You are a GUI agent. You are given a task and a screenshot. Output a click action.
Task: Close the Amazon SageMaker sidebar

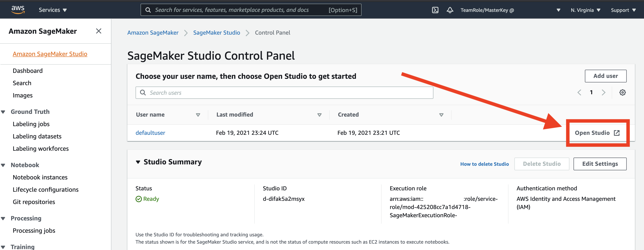[98, 31]
